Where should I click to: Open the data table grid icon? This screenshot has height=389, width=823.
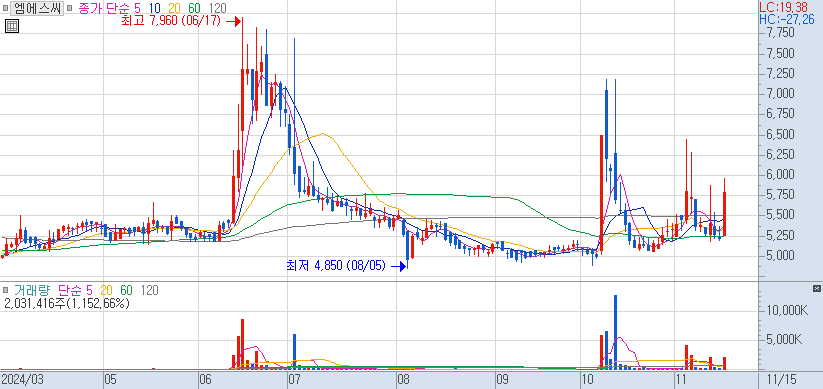click(12, 26)
